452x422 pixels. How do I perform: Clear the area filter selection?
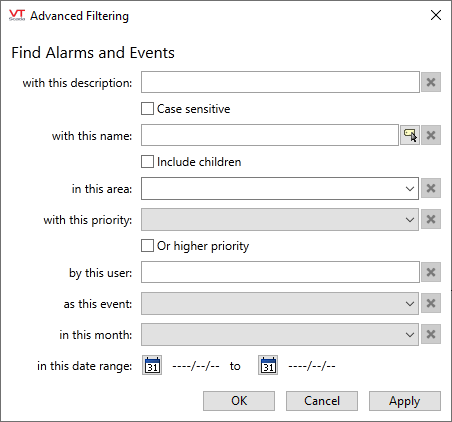click(431, 188)
